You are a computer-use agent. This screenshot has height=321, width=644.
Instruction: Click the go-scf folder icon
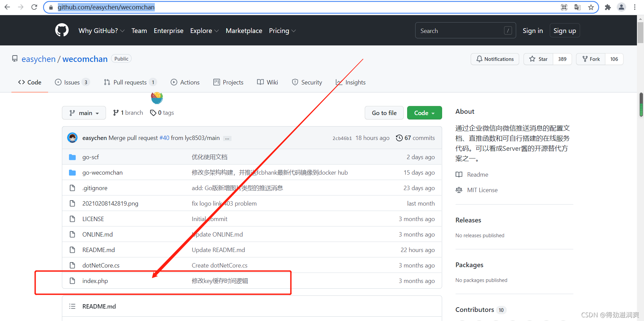(72, 157)
